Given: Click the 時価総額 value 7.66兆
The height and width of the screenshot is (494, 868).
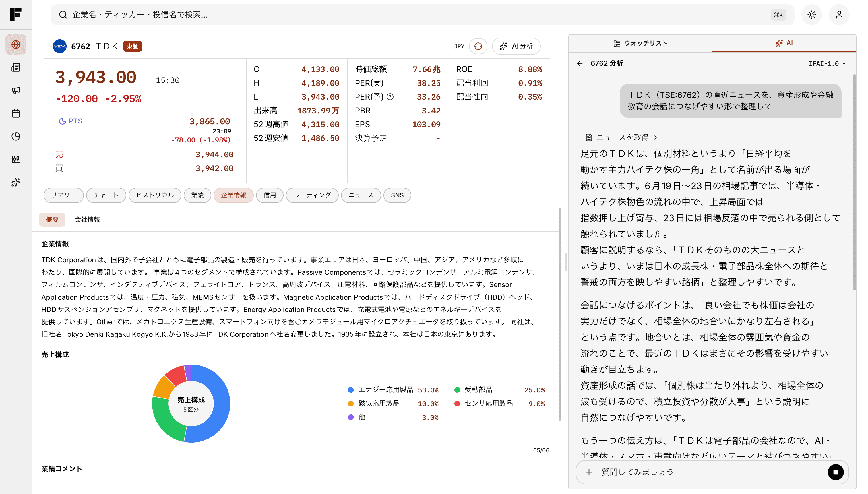Looking at the screenshot, I should 426,69.
